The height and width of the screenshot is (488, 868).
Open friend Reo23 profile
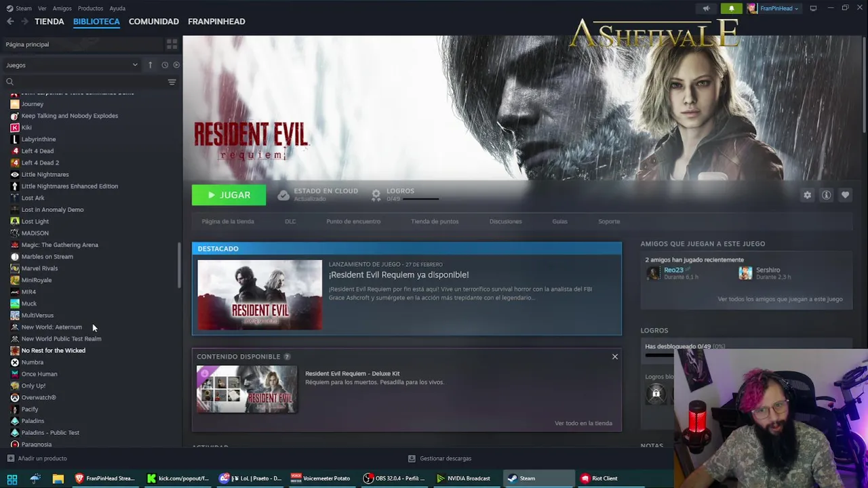tap(673, 270)
